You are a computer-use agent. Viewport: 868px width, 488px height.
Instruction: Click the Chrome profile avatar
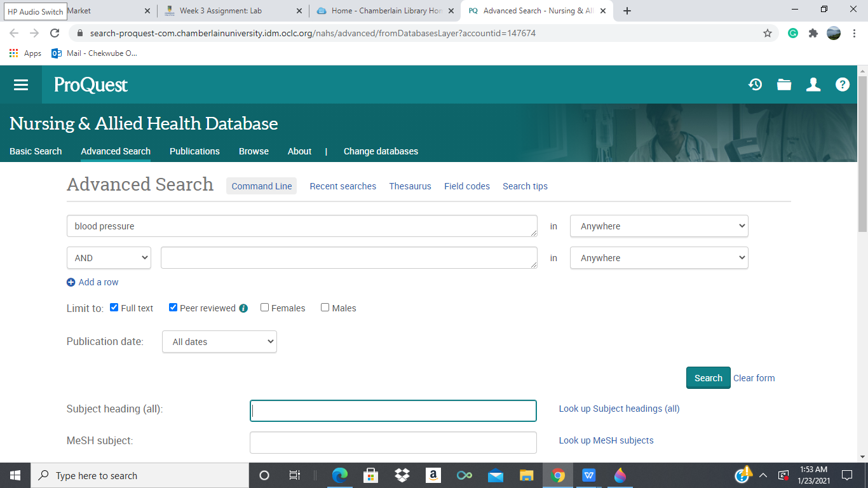coord(834,33)
